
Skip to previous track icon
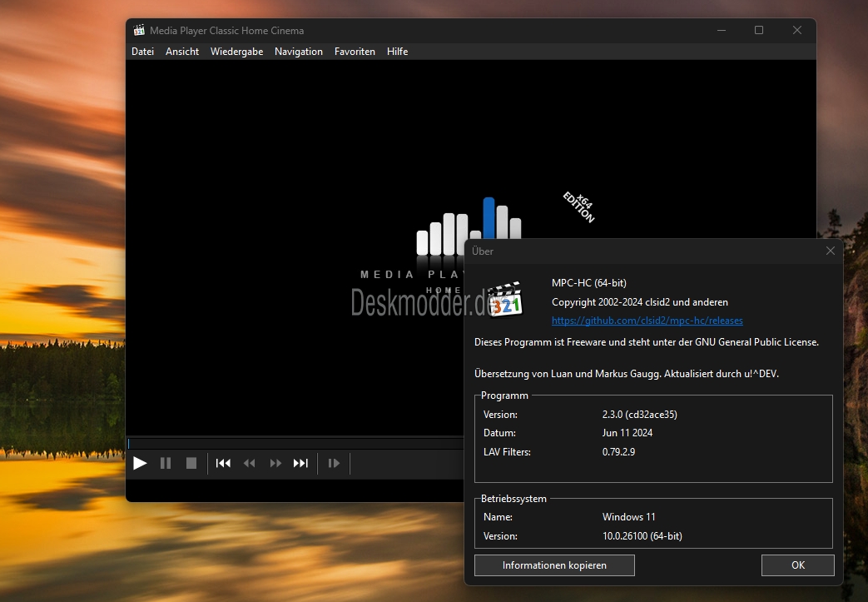[x=223, y=463]
